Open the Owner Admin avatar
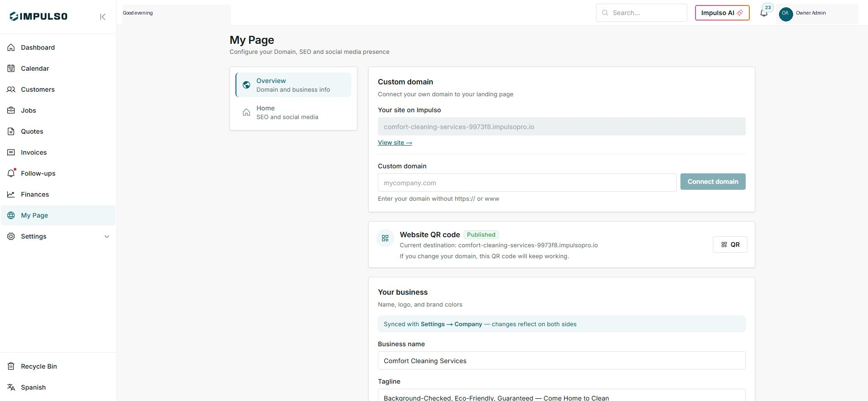 tap(785, 14)
